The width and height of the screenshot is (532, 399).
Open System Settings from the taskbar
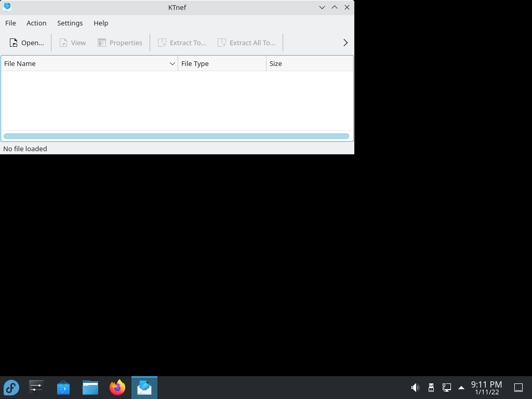(36, 388)
